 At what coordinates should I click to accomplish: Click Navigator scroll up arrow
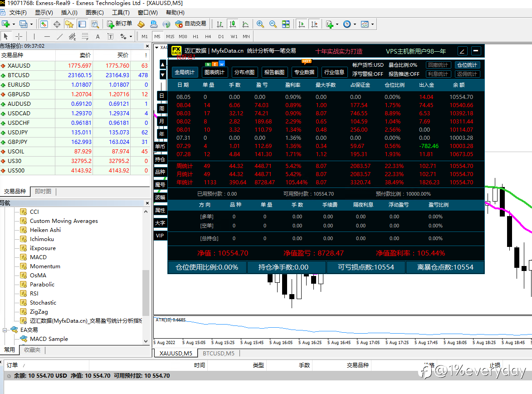pyautogui.click(x=146, y=212)
